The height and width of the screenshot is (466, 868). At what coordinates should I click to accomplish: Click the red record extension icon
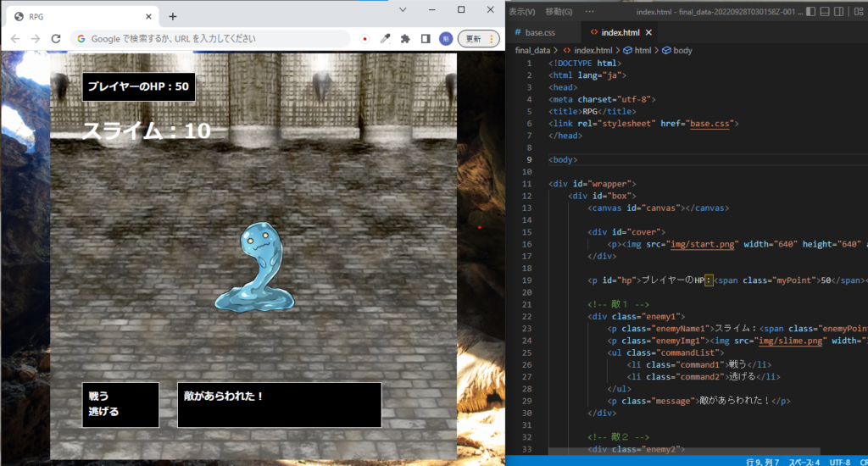[x=364, y=39]
